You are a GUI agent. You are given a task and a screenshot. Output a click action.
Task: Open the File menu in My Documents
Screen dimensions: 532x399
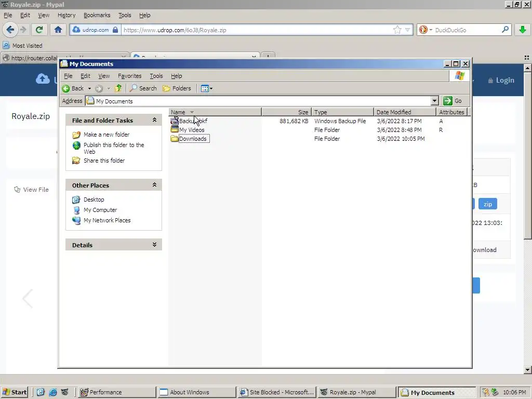point(68,76)
